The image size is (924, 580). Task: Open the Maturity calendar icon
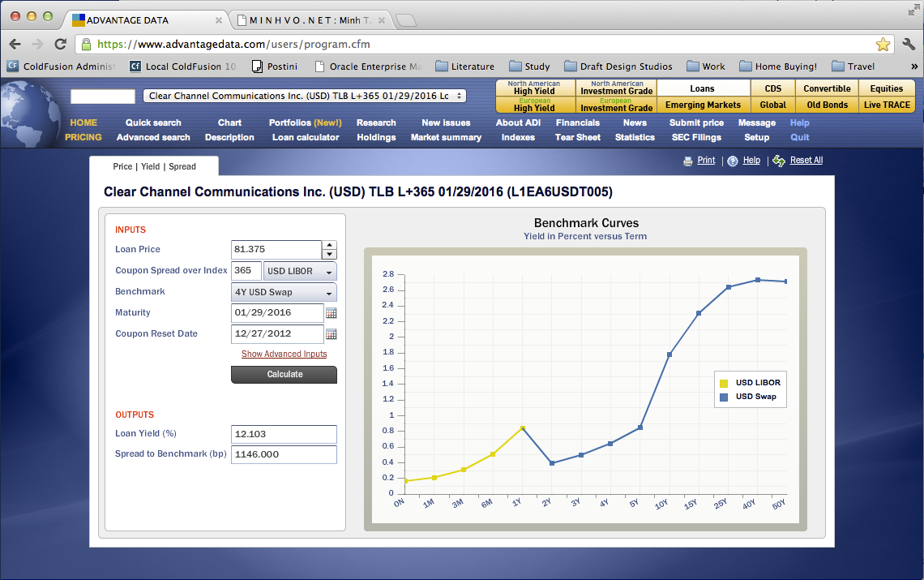332,313
